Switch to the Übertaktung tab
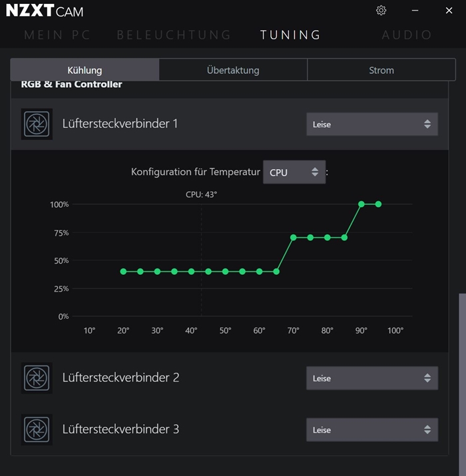Image resolution: width=466 pixels, height=476 pixels. pos(233,70)
